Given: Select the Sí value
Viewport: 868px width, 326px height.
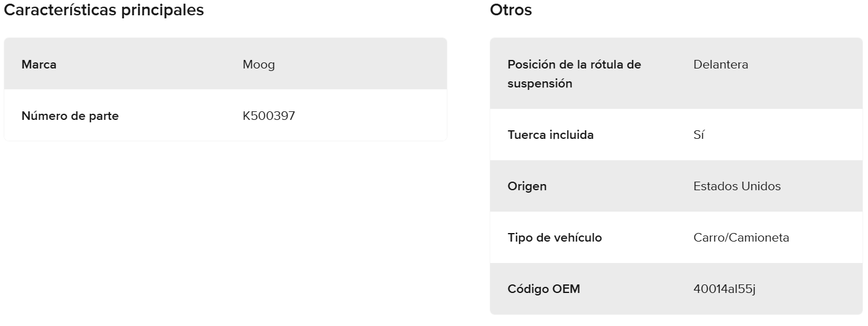Looking at the screenshot, I should (x=699, y=135).
